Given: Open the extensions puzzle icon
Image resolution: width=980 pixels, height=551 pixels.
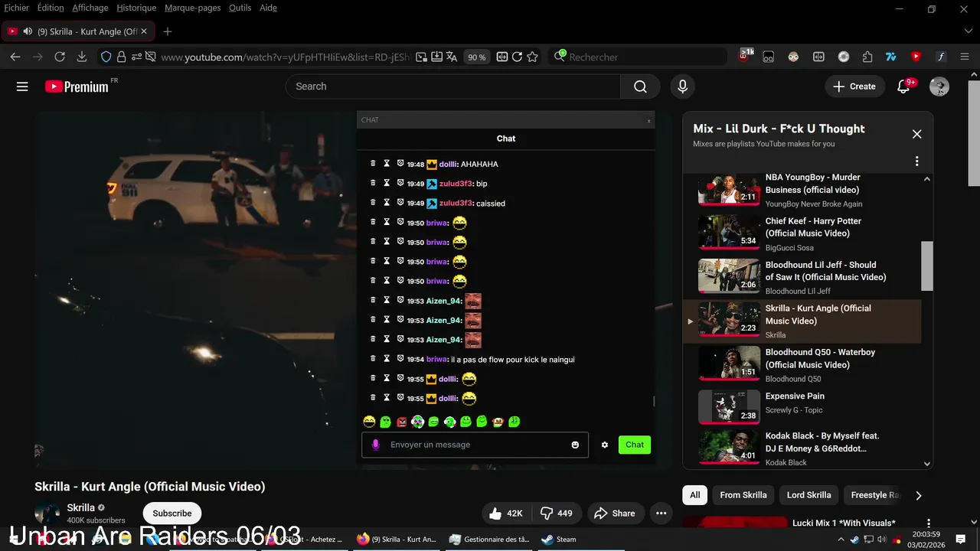Looking at the screenshot, I should (867, 57).
